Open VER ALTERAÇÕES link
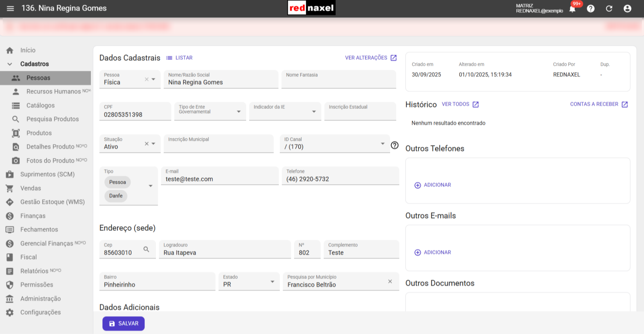Image resolution: width=644 pixels, height=334 pixels. tap(371, 58)
